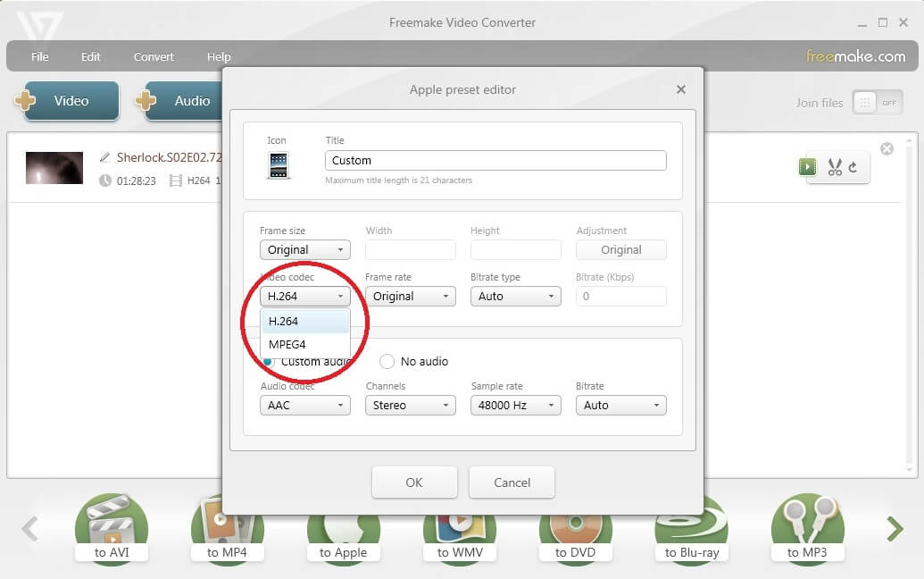Open the Edit menu

(90, 56)
